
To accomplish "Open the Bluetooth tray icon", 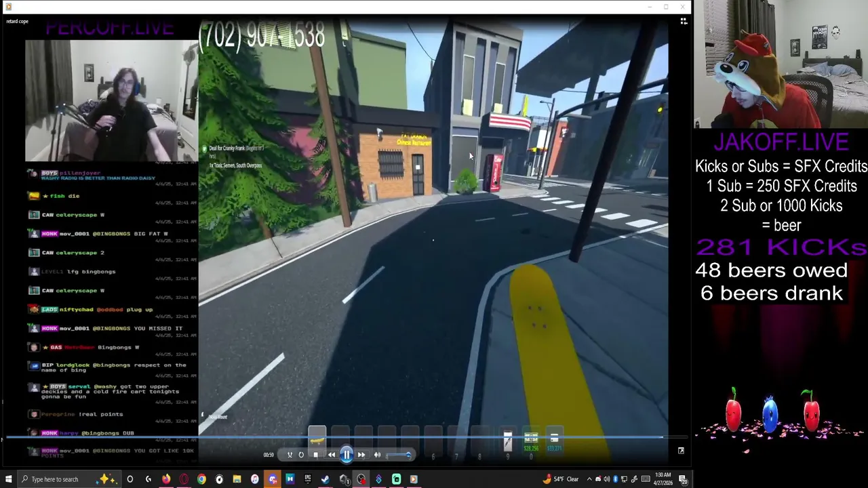I will click(616, 479).
